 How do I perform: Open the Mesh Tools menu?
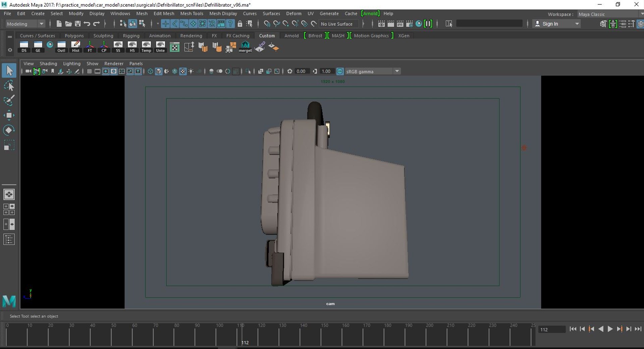click(x=192, y=13)
